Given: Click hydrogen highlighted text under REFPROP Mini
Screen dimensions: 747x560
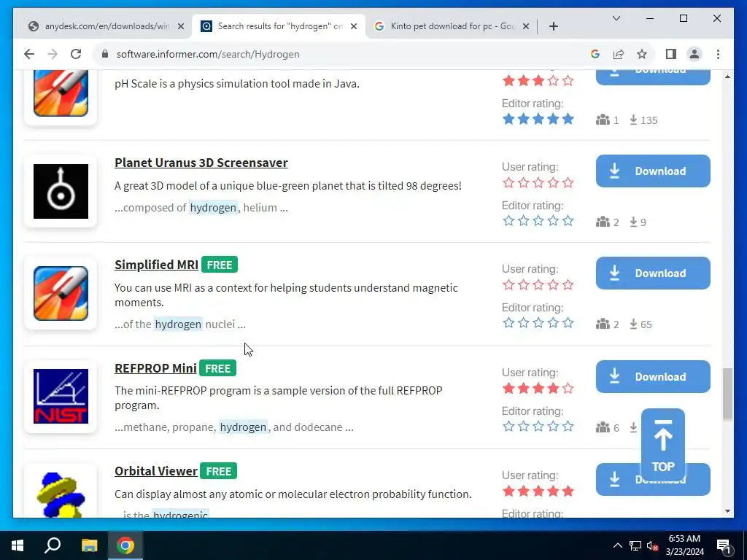Looking at the screenshot, I should pos(243,427).
